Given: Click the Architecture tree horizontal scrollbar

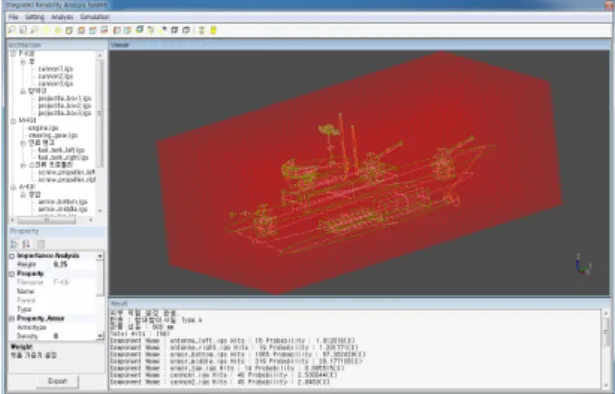Looking at the screenshot, I should [51, 220].
